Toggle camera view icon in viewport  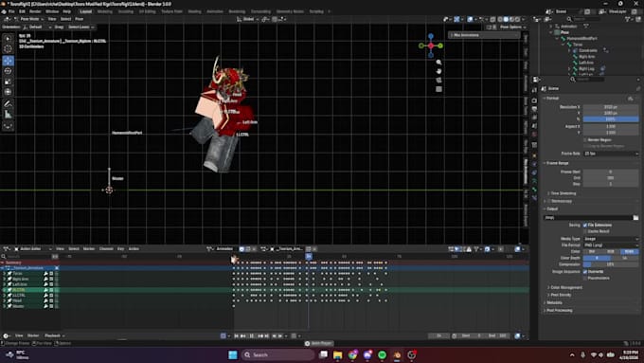(438, 81)
